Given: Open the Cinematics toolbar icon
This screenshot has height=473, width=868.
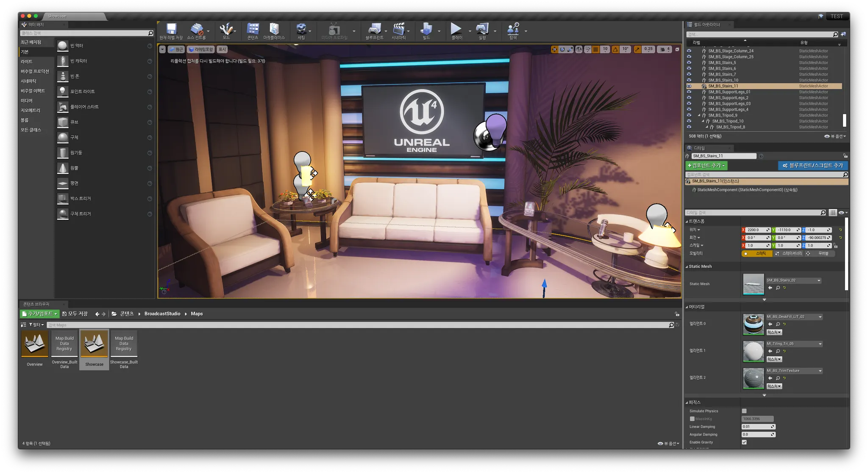Looking at the screenshot, I should click(398, 30).
